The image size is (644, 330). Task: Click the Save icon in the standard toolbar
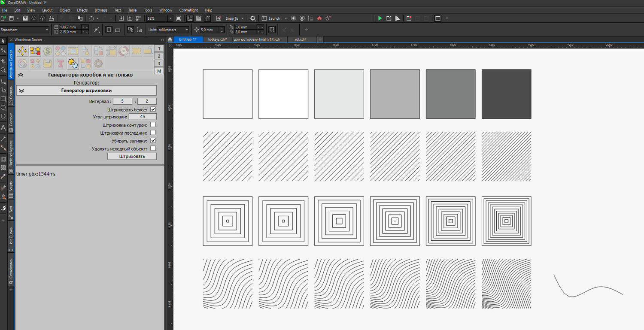25,18
